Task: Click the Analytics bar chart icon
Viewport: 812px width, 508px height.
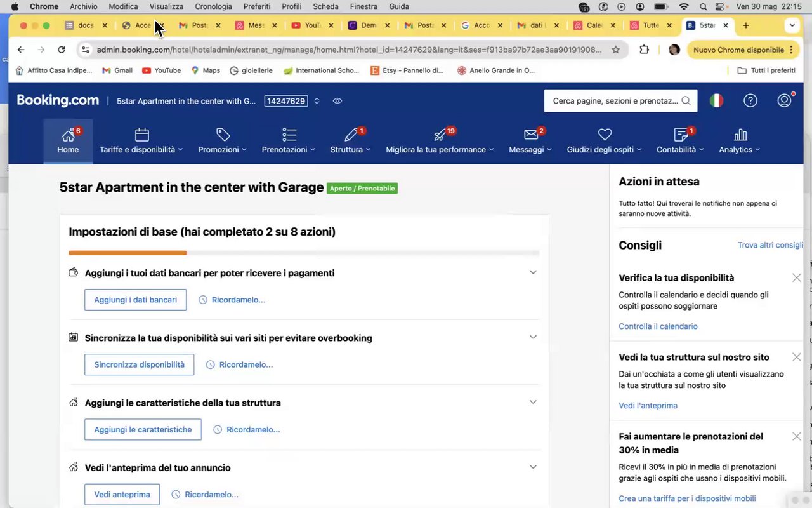Action: (x=740, y=135)
